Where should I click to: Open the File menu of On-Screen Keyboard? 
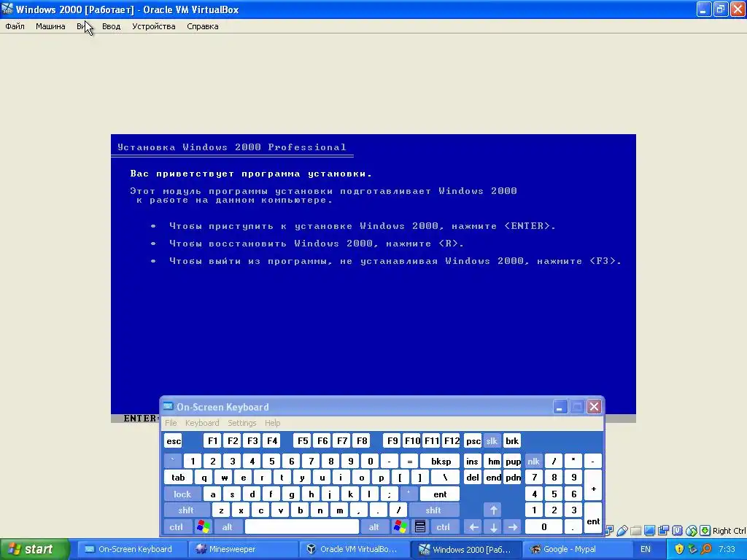(171, 423)
